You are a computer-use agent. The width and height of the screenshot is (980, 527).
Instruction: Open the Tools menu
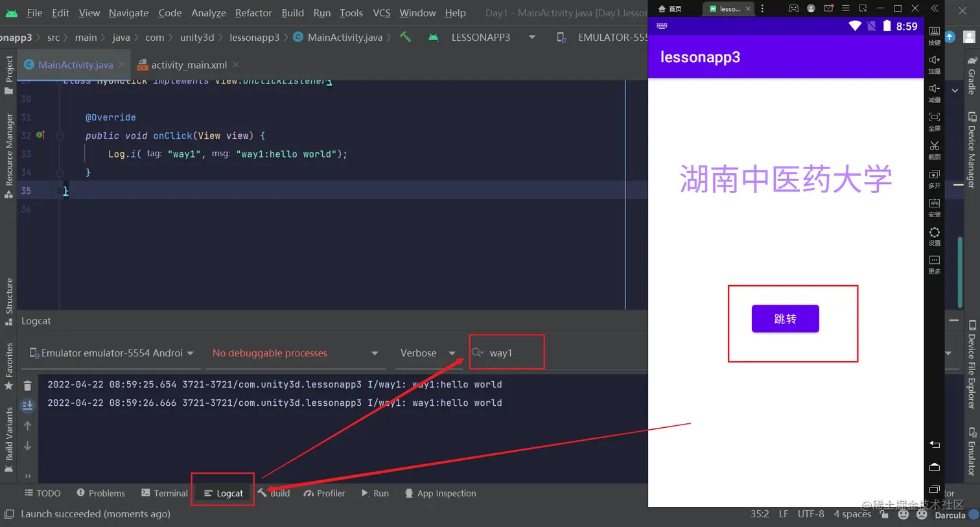click(351, 12)
